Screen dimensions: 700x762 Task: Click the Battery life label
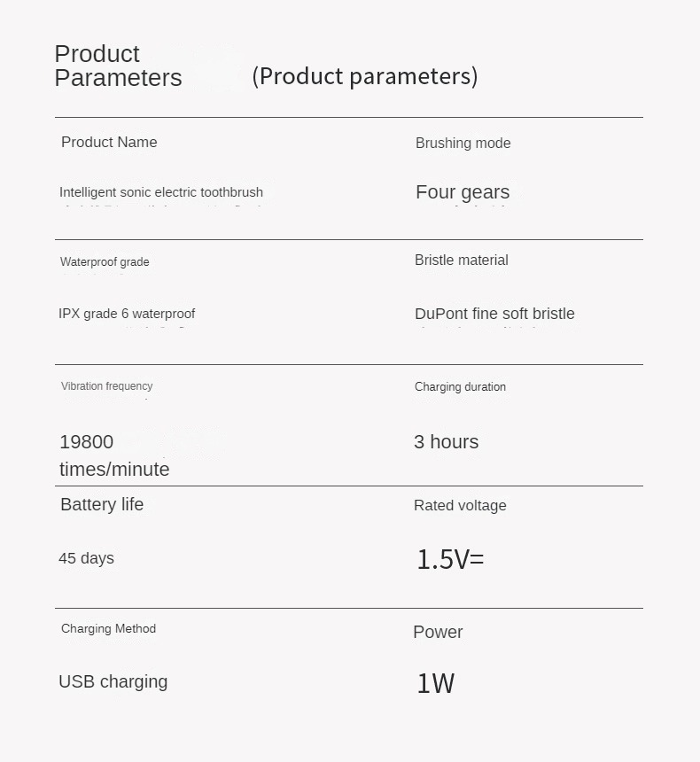pyautogui.click(x=102, y=504)
